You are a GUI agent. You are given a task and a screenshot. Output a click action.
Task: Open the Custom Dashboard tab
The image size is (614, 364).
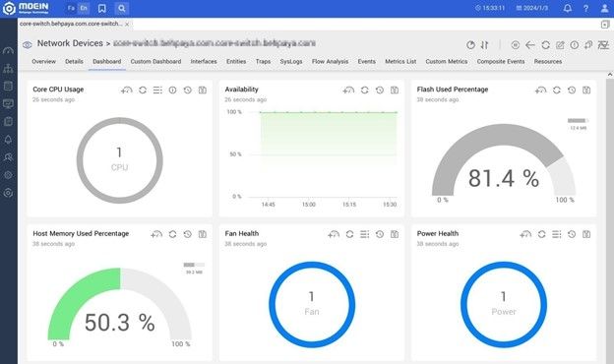[x=155, y=61]
